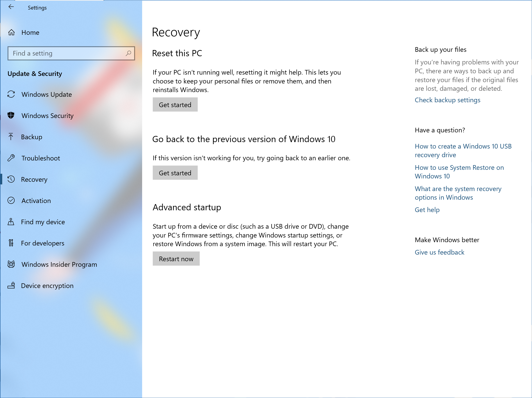Image resolution: width=532 pixels, height=398 pixels.
Task: Click the Windows Update icon in sidebar
Action: tap(11, 94)
